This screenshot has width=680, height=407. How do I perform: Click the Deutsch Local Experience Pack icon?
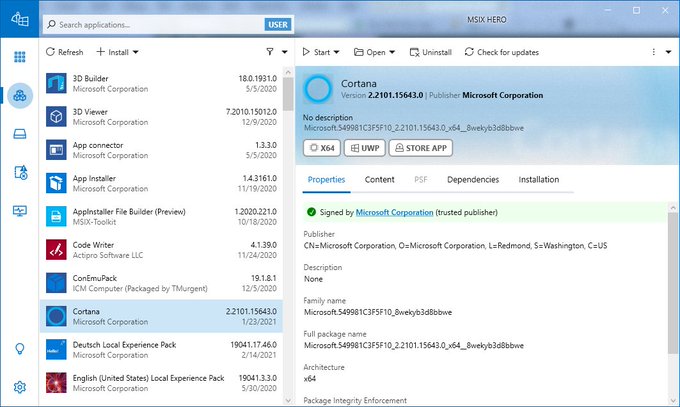click(x=56, y=350)
